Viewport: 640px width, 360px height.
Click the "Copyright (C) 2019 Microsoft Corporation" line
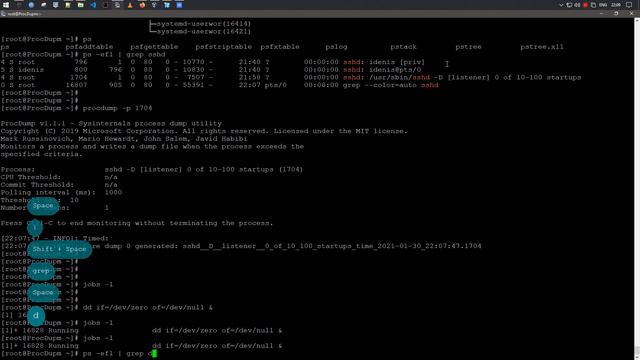(x=204, y=131)
